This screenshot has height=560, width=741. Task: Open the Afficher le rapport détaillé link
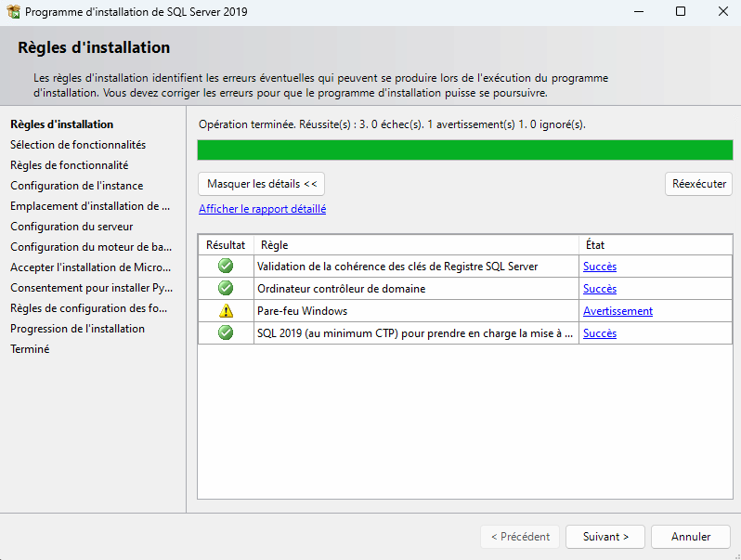262,209
